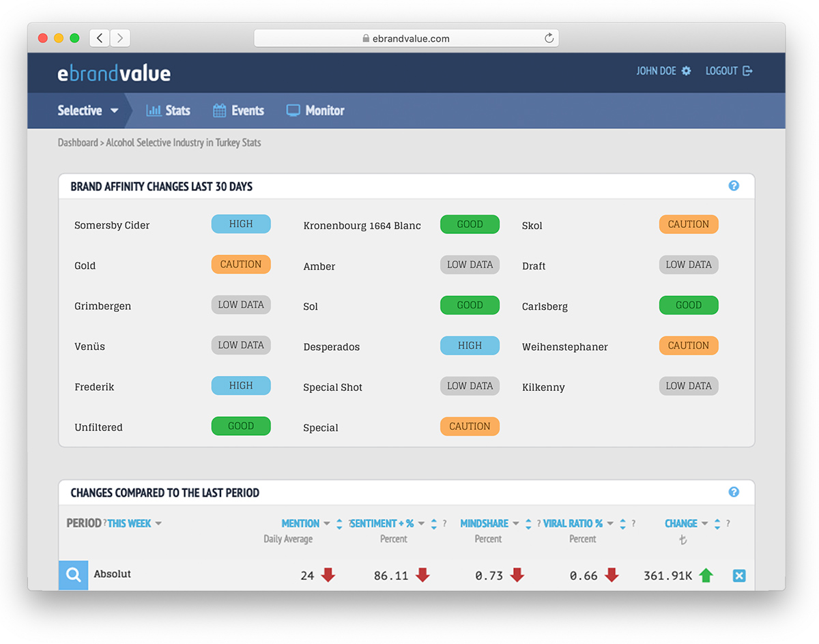Open the MINDSHARE column dropdown
This screenshot has width=819, height=644.
[490, 523]
